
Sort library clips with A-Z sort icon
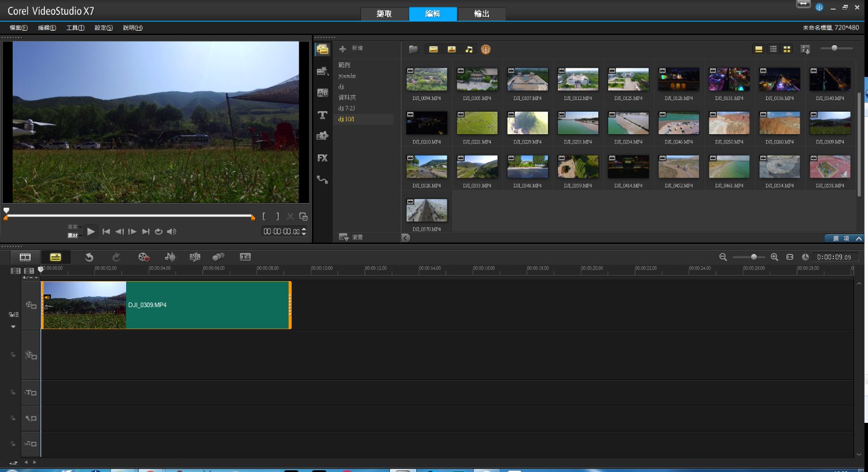(x=806, y=49)
